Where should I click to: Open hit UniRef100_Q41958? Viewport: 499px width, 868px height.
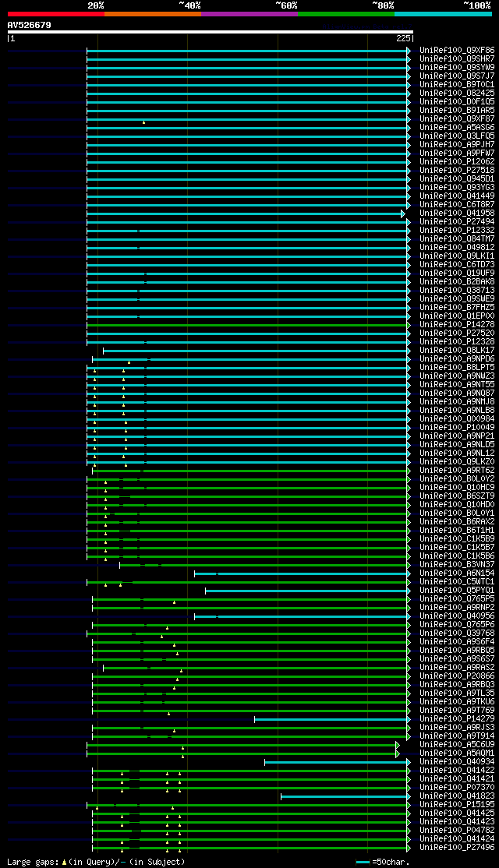click(457, 213)
